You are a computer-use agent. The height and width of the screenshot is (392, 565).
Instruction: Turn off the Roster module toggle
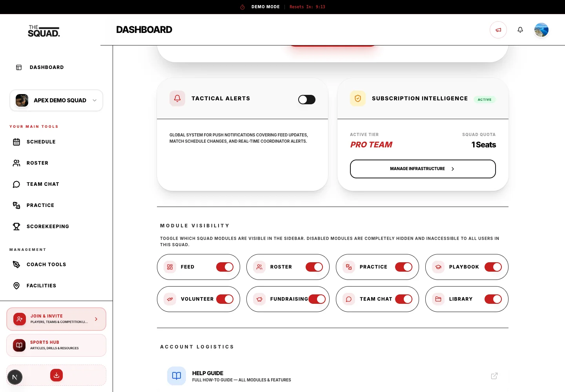(314, 267)
